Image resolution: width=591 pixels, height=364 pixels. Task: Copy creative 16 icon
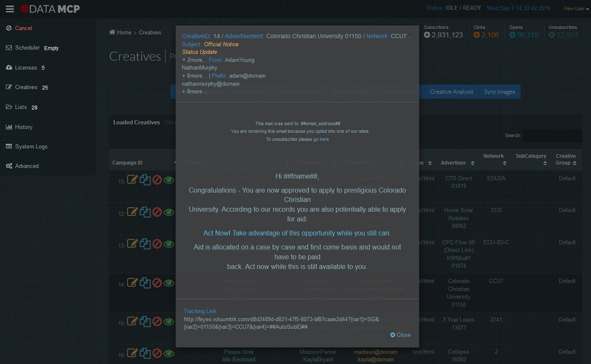click(x=145, y=354)
